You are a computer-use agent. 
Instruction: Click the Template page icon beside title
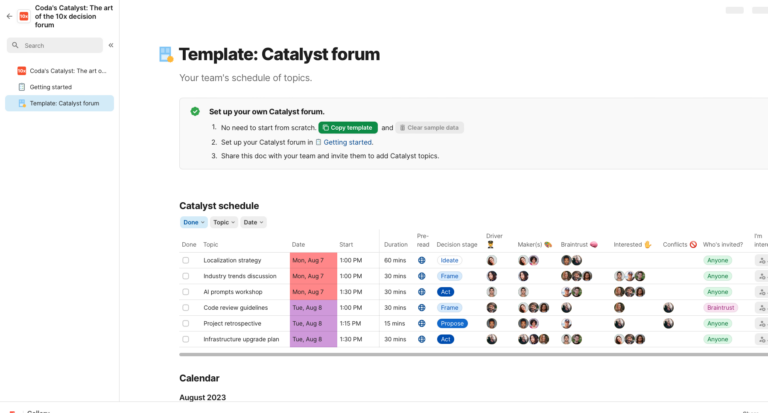coord(166,55)
